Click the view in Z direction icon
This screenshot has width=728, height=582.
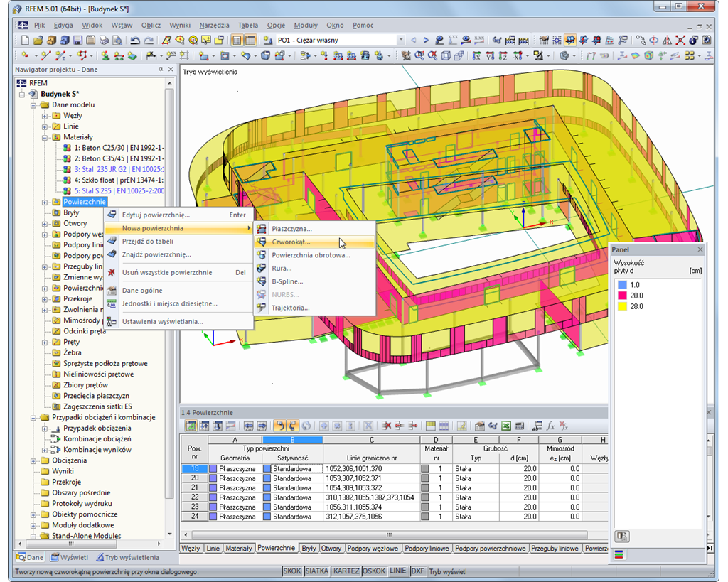point(503,55)
